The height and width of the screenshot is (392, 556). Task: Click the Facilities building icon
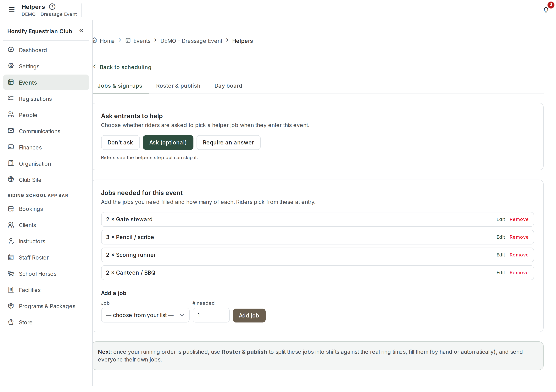(11, 290)
